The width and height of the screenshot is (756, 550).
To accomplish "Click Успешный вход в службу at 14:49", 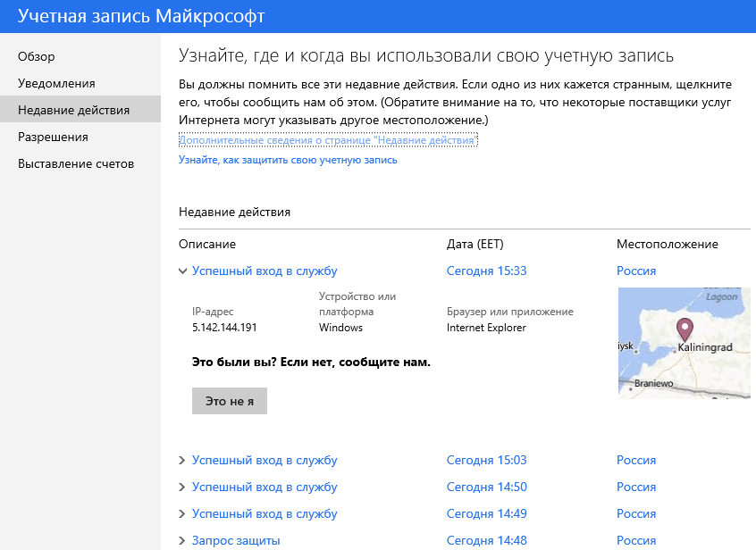I will coord(265,514).
